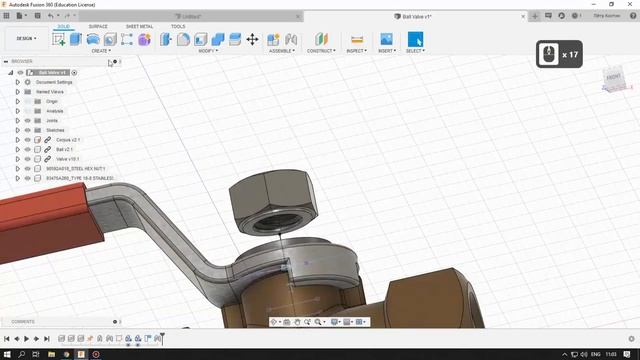Open the INSPECT dropdown menu

pos(356,51)
